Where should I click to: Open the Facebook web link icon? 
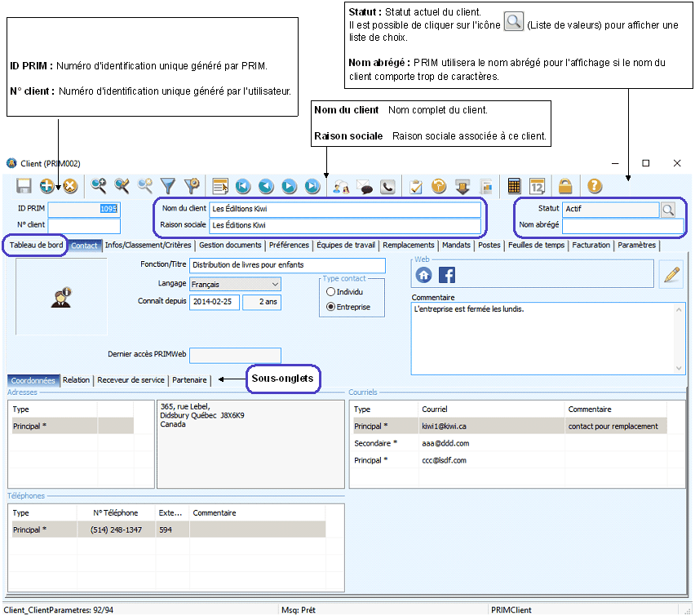447,275
